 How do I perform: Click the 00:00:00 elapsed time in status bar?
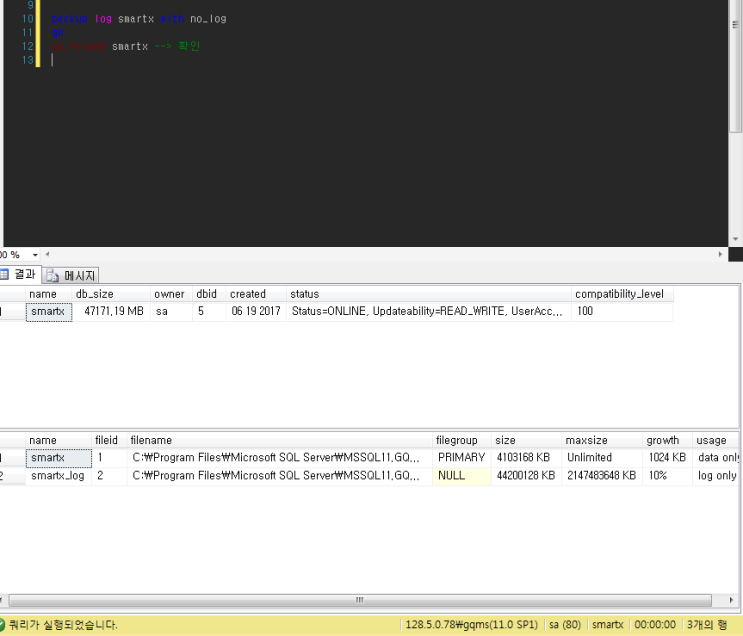click(x=655, y=625)
